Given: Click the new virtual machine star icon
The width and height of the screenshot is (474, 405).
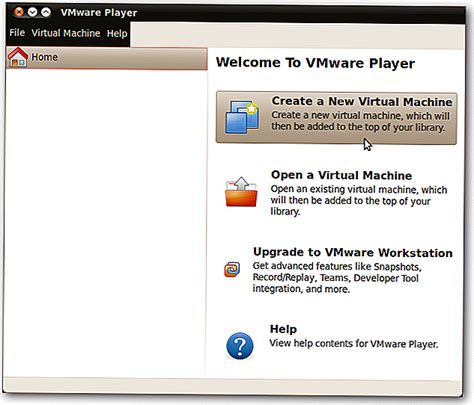Looking at the screenshot, I should [242, 117].
